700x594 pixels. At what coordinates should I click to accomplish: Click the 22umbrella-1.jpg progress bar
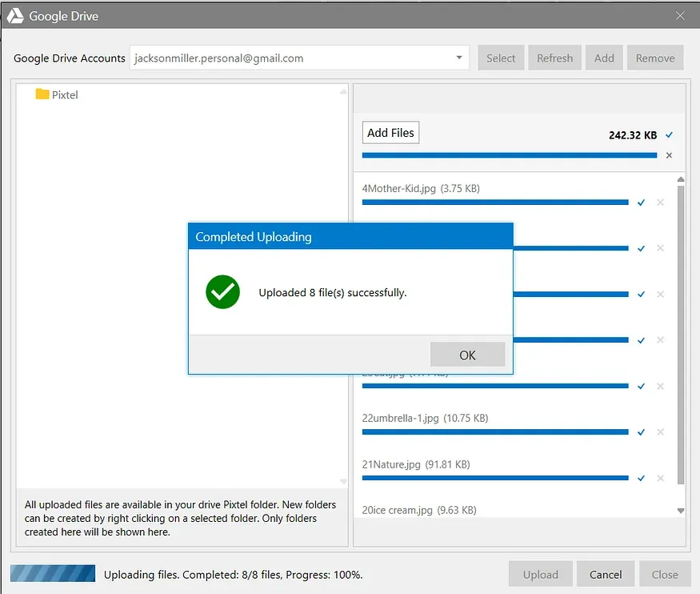pyautogui.click(x=495, y=431)
